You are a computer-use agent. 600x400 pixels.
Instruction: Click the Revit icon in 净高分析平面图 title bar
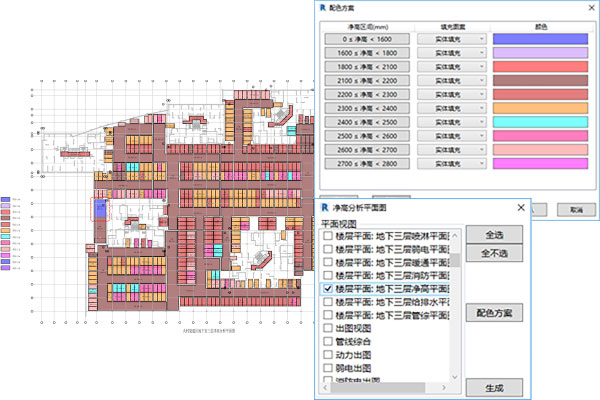[322, 207]
